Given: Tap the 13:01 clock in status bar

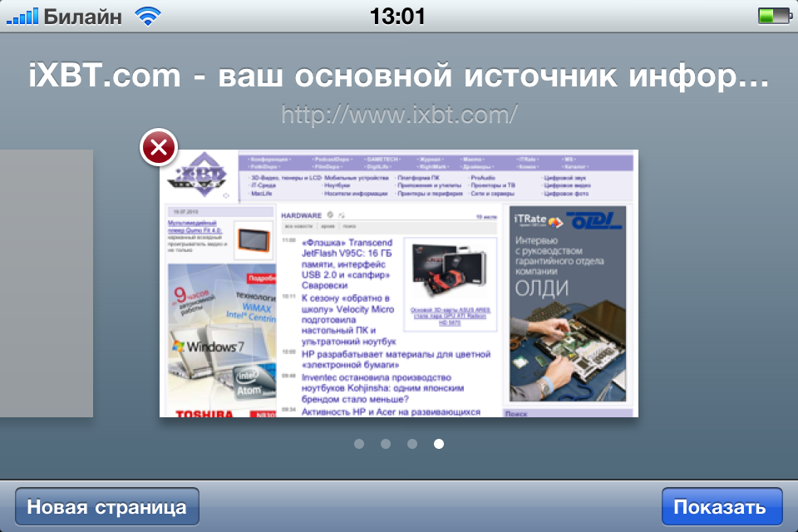Looking at the screenshot, I should pos(397,17).
